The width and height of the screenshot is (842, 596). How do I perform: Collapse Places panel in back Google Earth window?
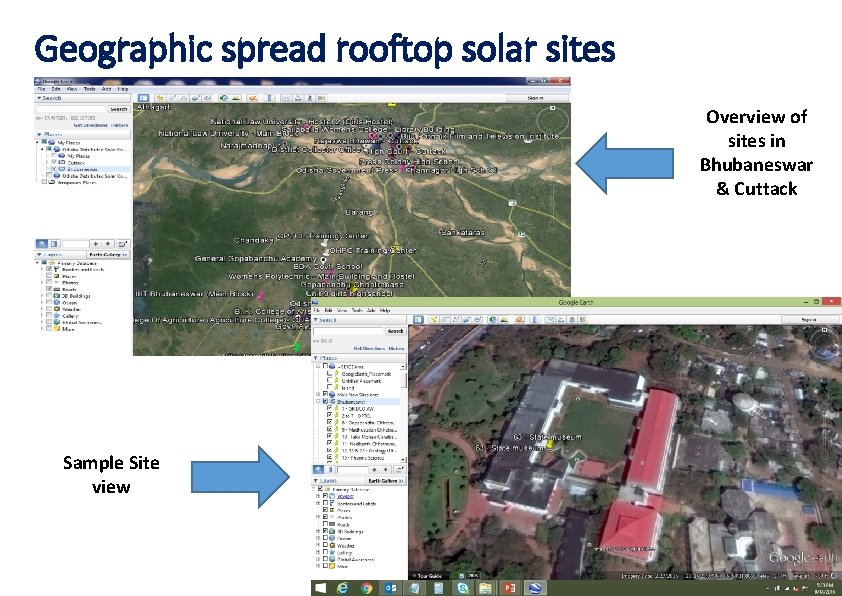tap(39, 134)
